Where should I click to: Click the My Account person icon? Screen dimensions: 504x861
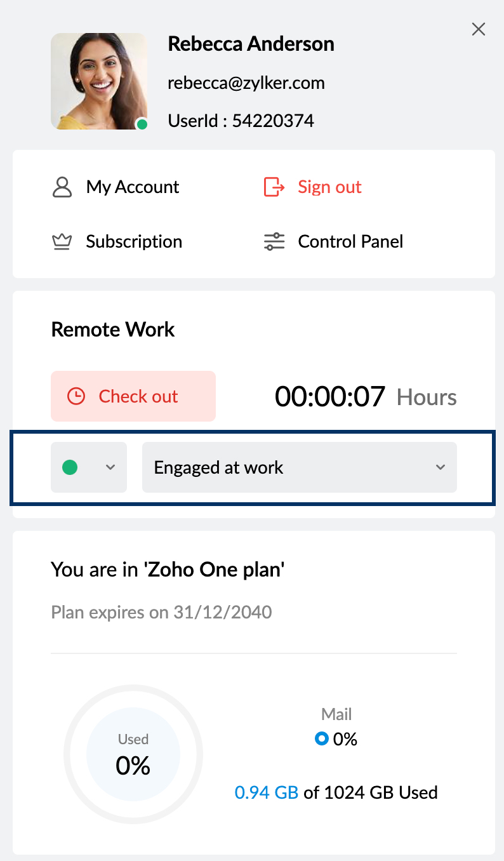(x=62, y=187)
